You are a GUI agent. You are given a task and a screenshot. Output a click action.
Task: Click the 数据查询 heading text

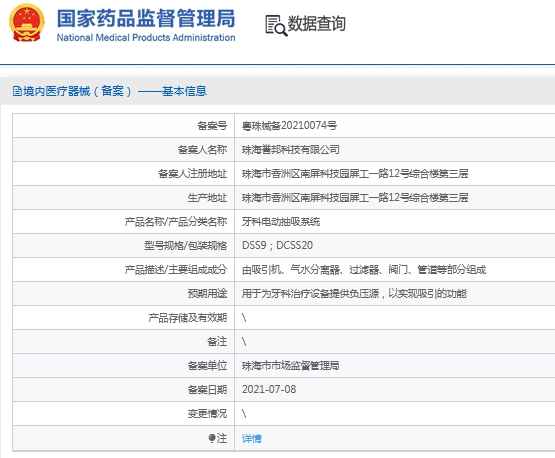[316, 24]
